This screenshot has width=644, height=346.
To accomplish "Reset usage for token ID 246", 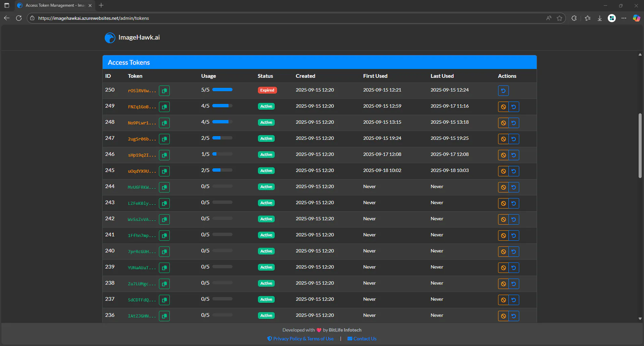I will click(514, 155).
